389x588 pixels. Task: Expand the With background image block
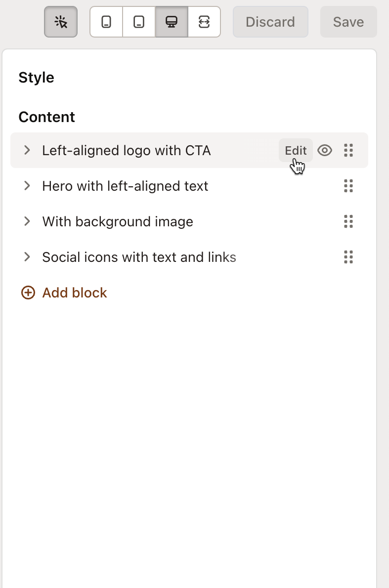pyautogui.click(x=27, y=221)
